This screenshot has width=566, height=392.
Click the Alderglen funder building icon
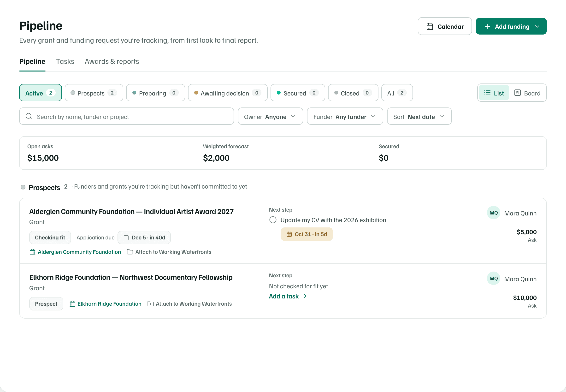pos(32,252)
